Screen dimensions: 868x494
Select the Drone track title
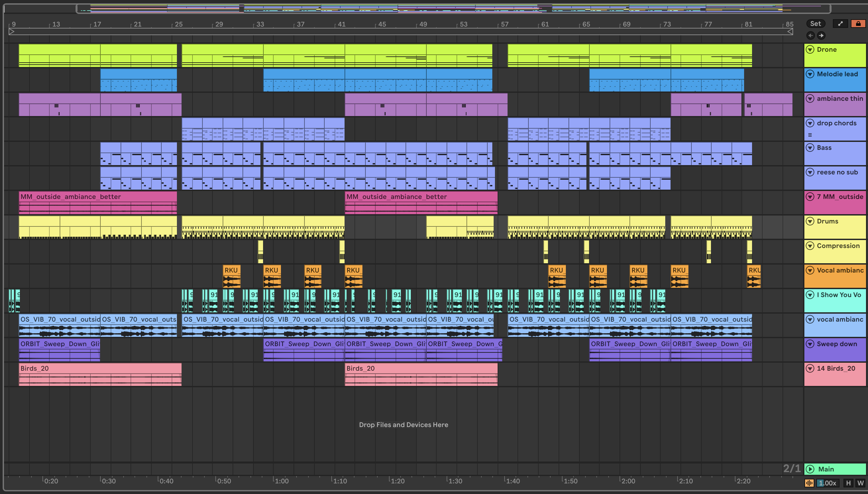click(827, 49)
